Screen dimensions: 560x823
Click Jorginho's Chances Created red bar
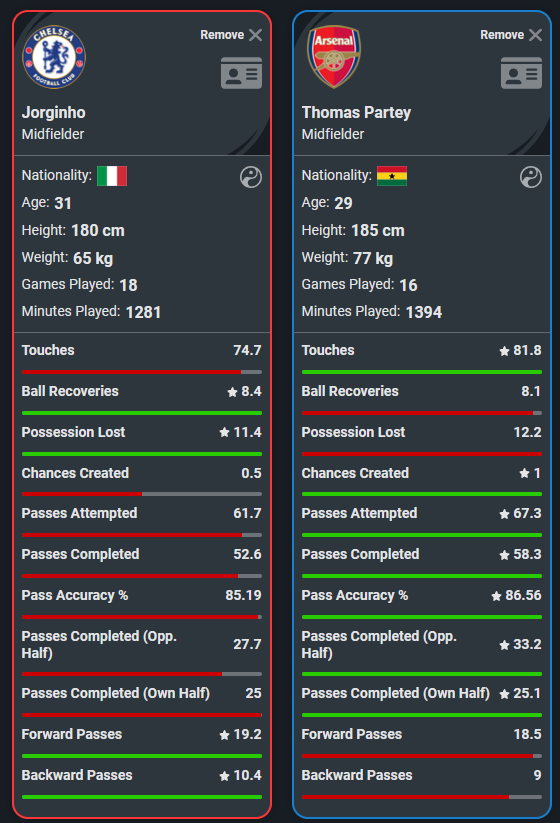coord(82,494)
